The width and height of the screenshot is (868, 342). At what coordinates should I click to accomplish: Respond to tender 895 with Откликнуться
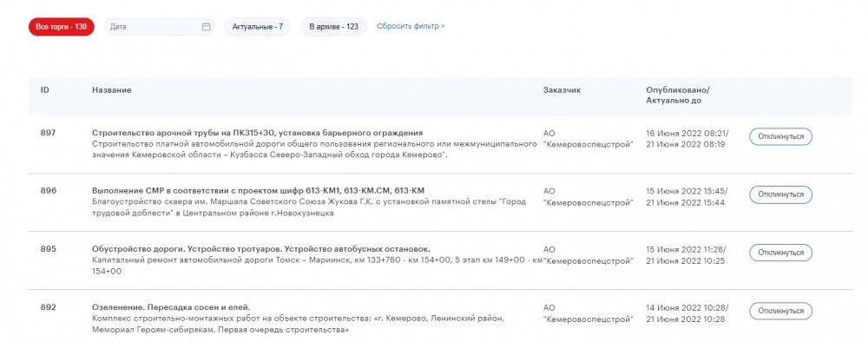click(x=780, y=253)
